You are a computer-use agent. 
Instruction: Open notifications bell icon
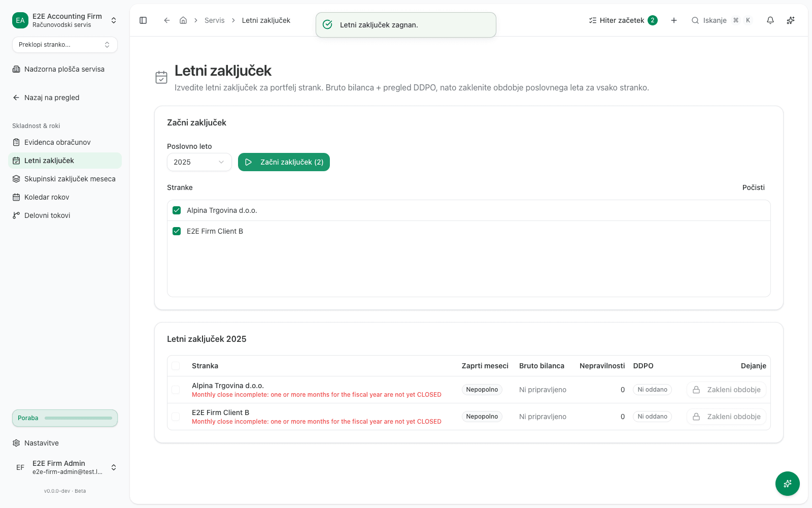coord(770,20)
